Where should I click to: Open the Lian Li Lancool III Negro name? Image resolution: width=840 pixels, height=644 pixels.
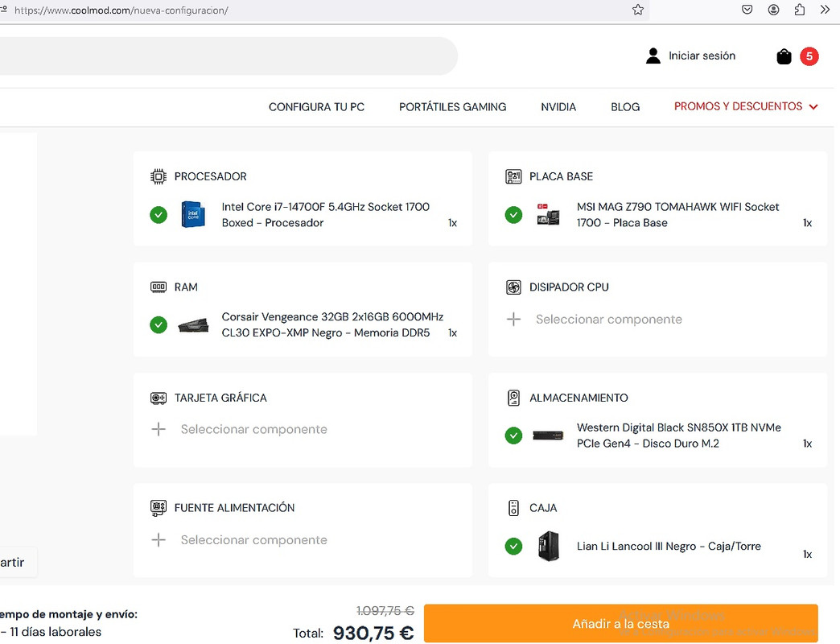point(669,547)
